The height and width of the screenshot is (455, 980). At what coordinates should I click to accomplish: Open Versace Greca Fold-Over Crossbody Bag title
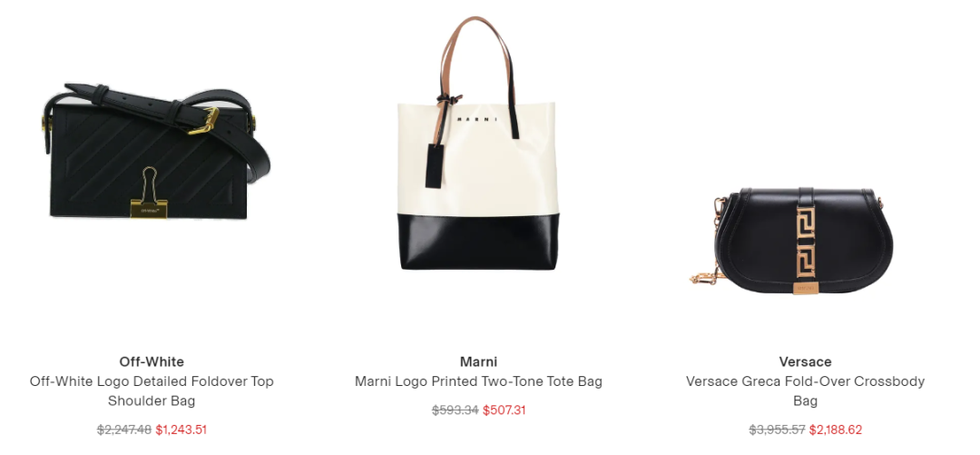tap(805, 391)
